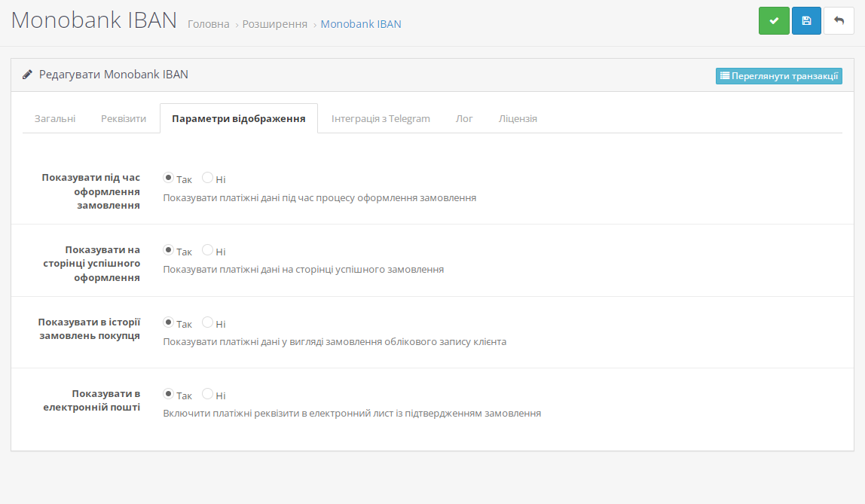Select the Параметри відображення tab
Viewport: 865px width, 504px height.
(x=239, y=118)
